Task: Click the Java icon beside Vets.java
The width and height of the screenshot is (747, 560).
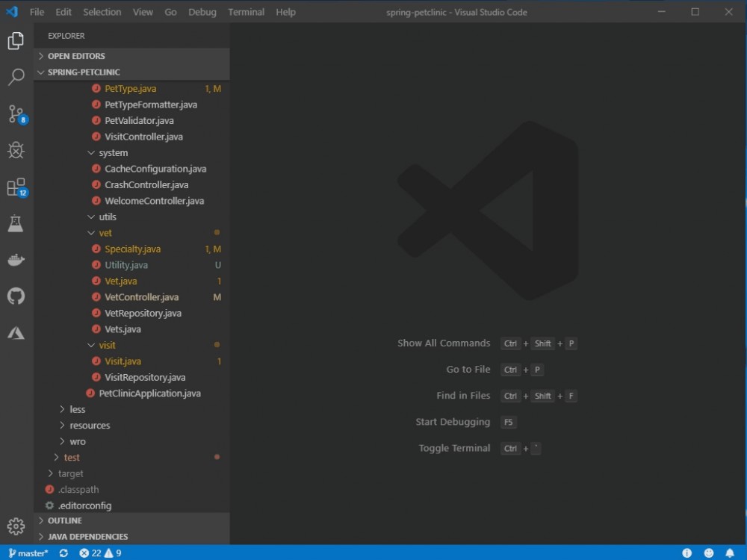Action: (x=96, y=329)
